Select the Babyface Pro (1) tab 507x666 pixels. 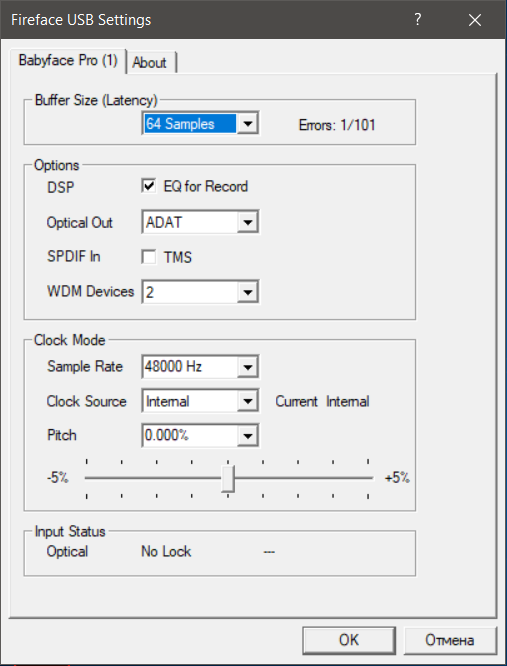coord(68,60)
